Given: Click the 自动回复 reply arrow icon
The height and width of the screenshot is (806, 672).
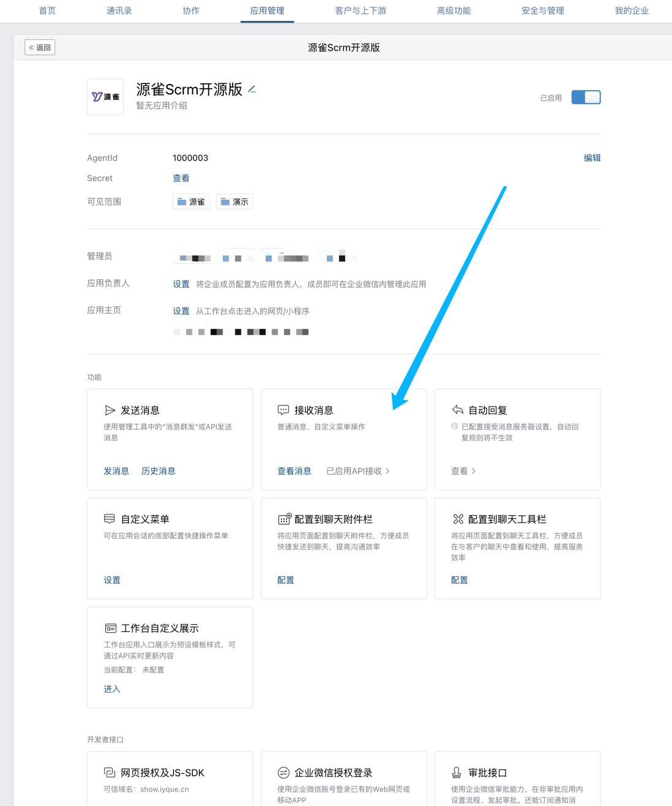Looking at the screenshot, I should tap(457, 410).
